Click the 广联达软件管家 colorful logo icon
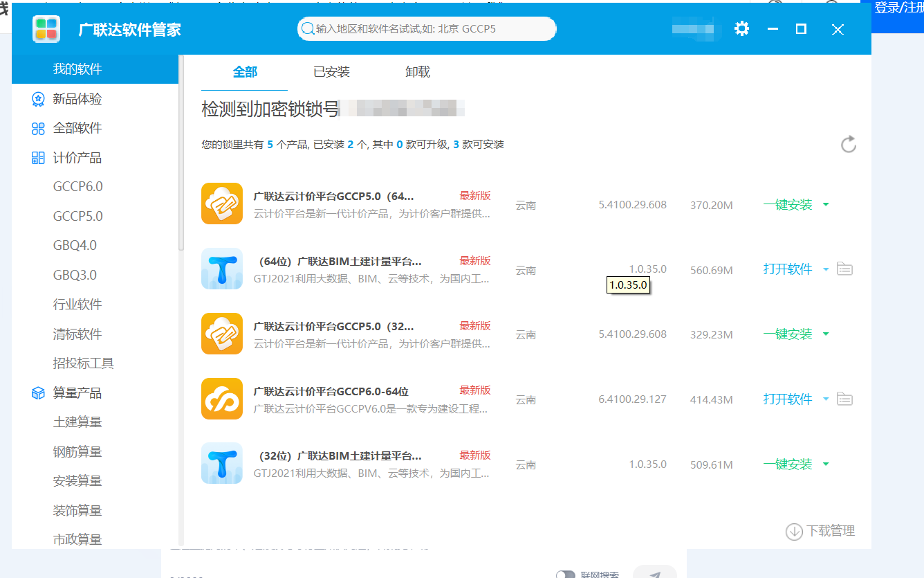Viewport: 924px width, 578px height. click(46, 29)
